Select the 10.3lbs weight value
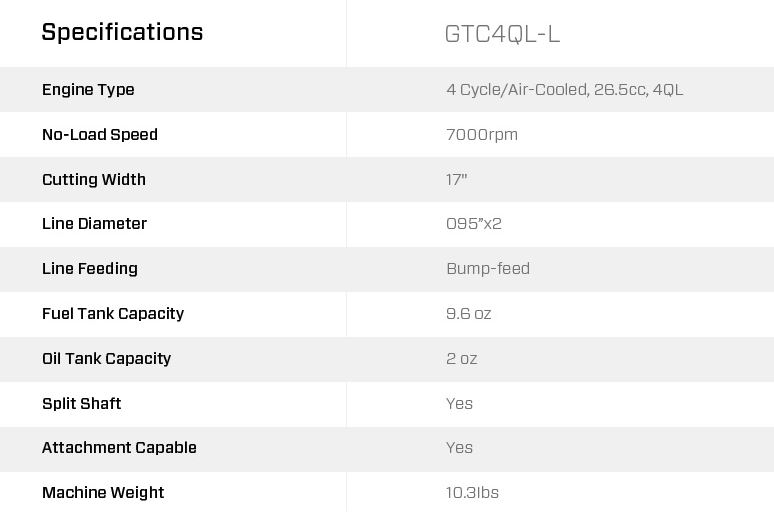 click(472, 493)
